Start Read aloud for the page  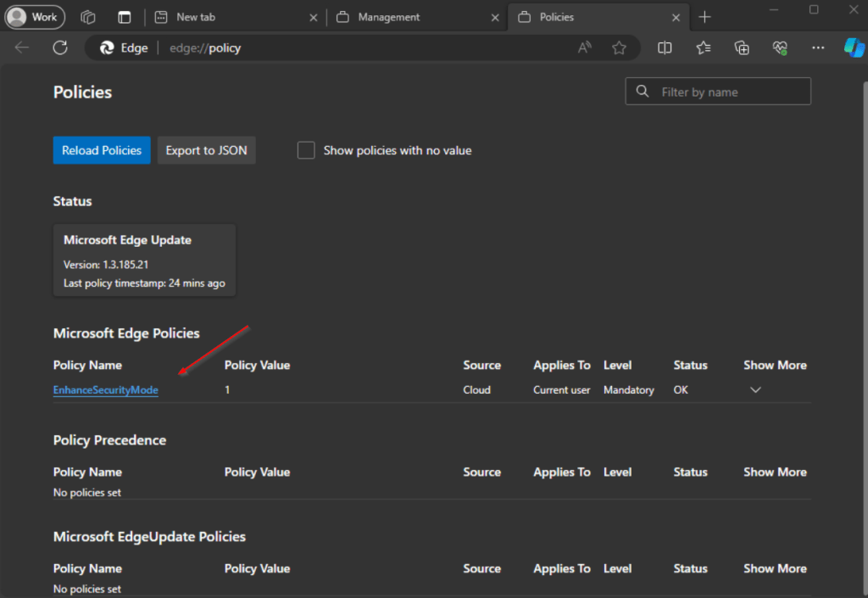584,48
